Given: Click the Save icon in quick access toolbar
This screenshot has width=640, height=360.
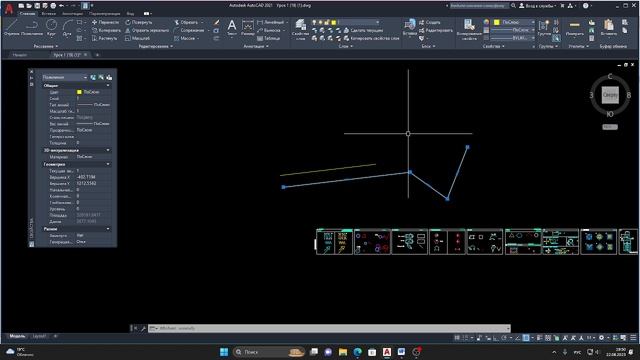Looking at the screenshot, I should click(x=37, y=6).
